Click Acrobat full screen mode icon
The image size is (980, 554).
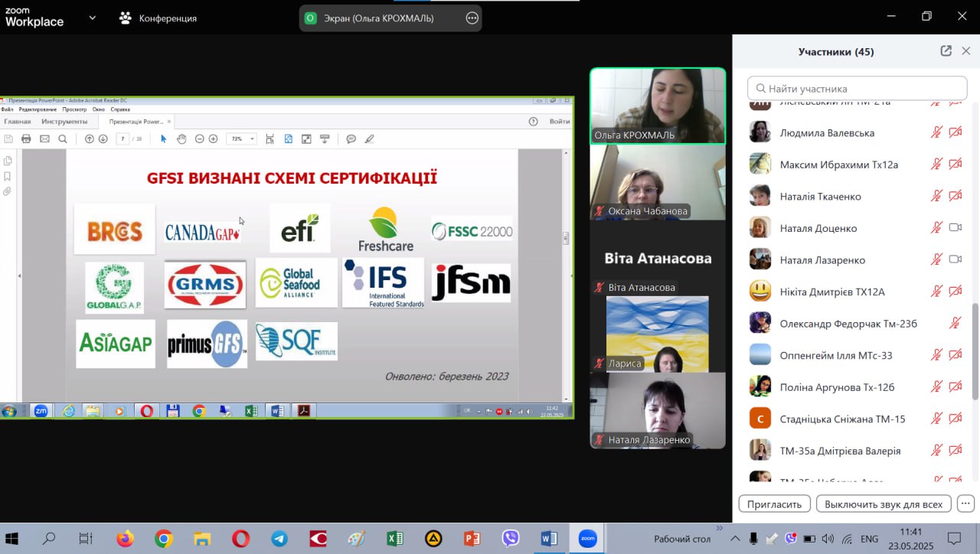coord(306,138)
